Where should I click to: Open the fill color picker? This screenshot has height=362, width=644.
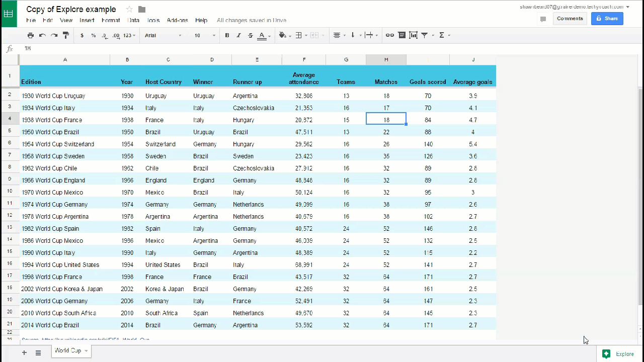282,35
